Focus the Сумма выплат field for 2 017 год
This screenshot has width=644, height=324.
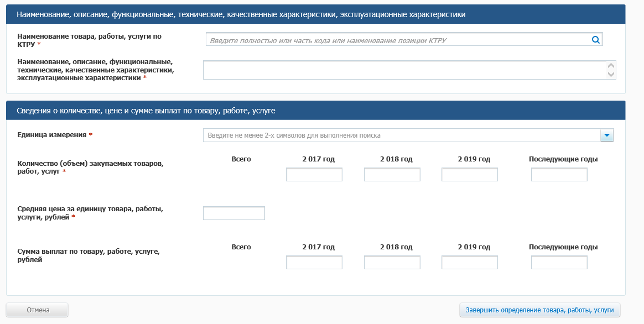(314, 263)
